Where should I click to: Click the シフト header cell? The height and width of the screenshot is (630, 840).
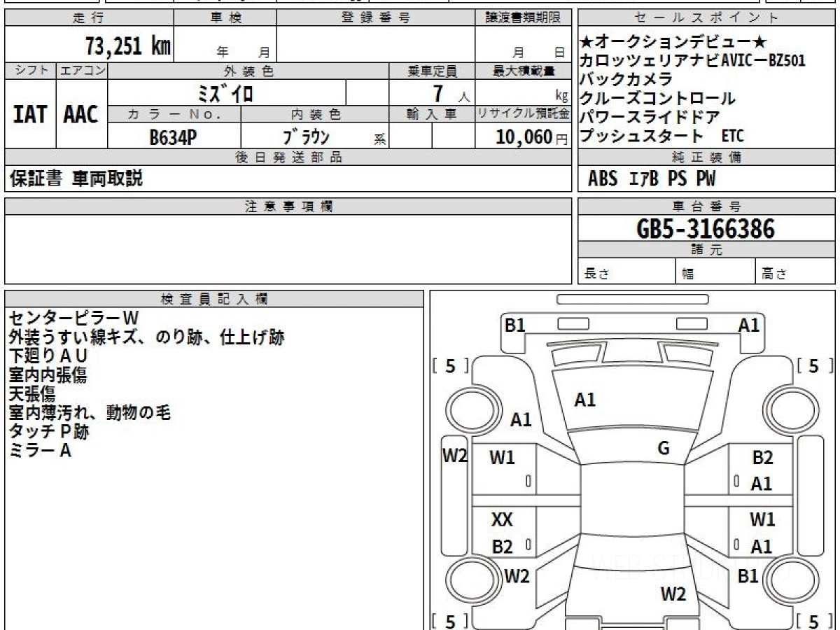[x=30, y=71]
